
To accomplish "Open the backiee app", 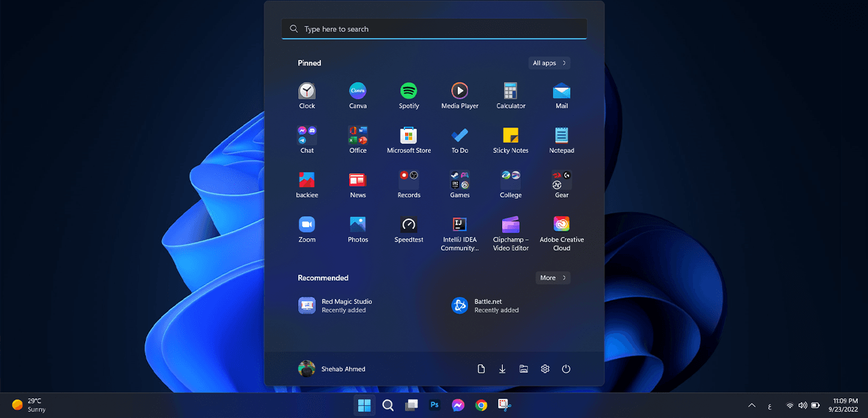I will click(307, 185).
